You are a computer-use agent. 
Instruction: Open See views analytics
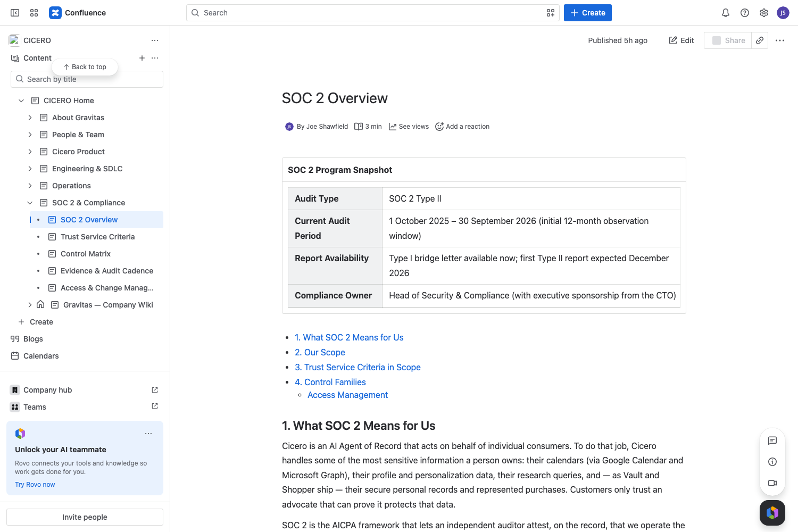tap(409, 127)
